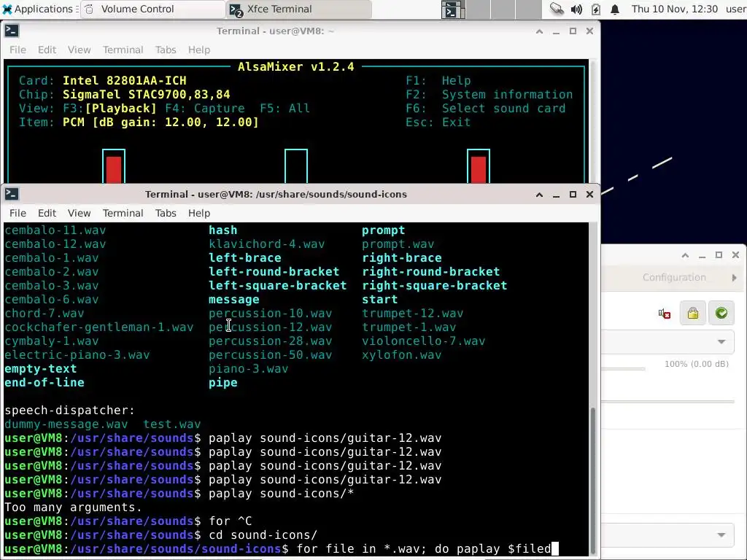Image resolution: width=747 pixels, height=560 pixels.
Task: Open the user session menu
Action: click(x=736, y=9)
